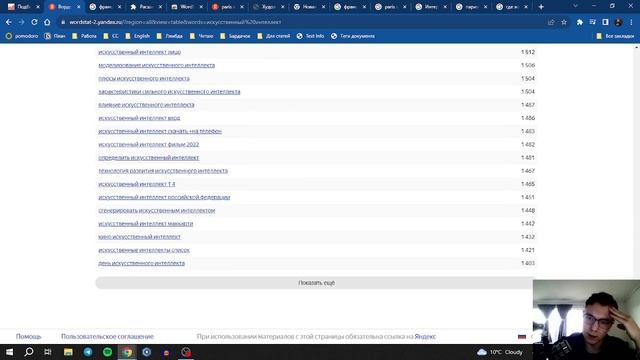Open Task View on the taskbar
Screen dimensions: 640x360
point(48,352)
